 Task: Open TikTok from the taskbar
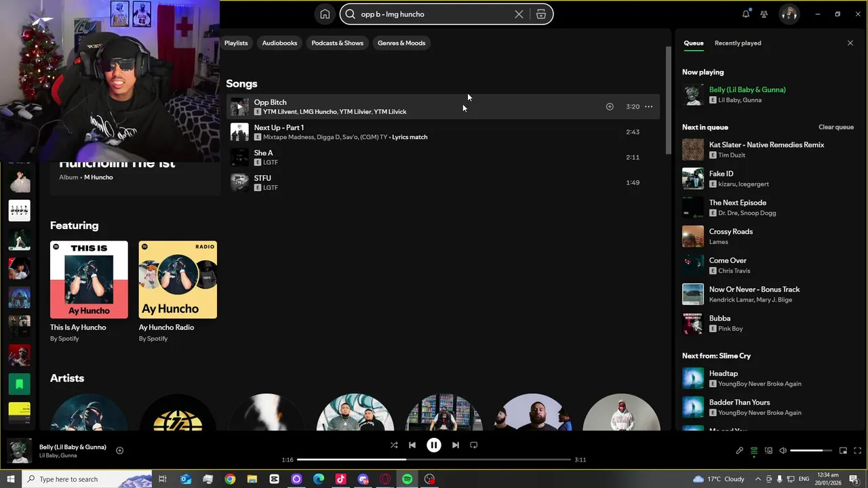coord(340,479)
